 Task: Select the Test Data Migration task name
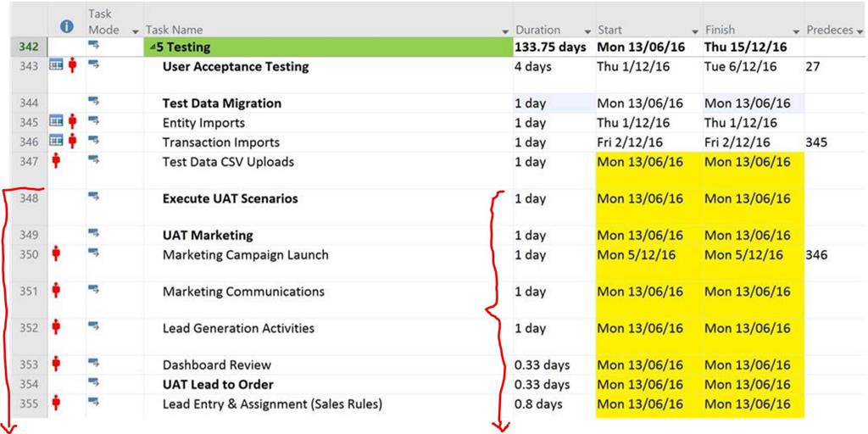[x=222, y=103]
